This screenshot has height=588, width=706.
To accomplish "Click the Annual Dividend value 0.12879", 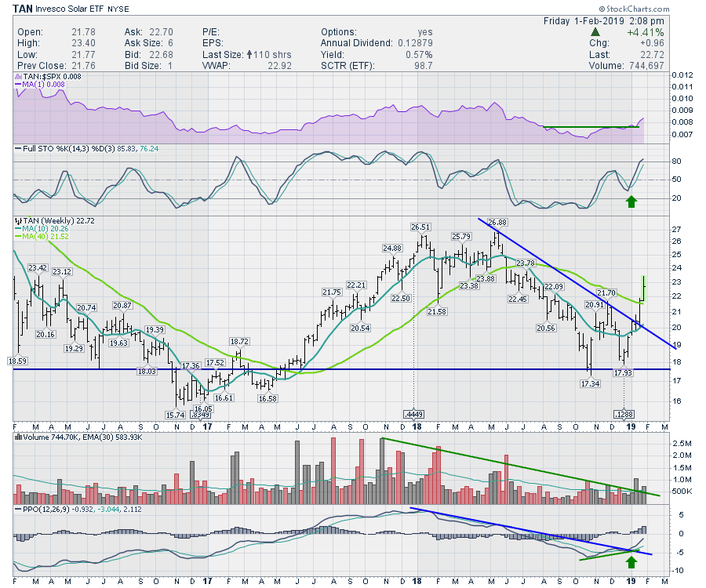I will click(x=415, y=43).
